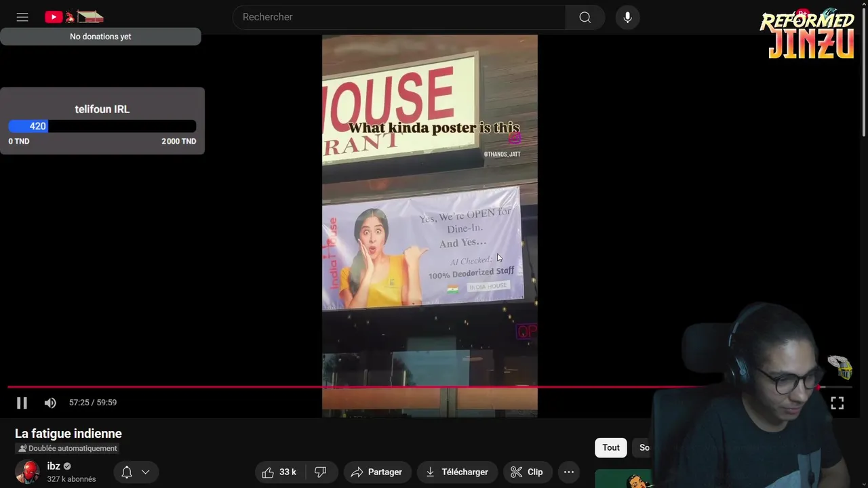Click the Doublée automatiquement badge
The width and height of the screenshot is (868, 488).
pos(67,448)
